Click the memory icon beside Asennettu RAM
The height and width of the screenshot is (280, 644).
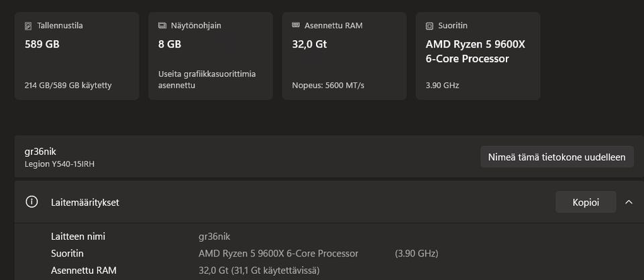(296, 26)
